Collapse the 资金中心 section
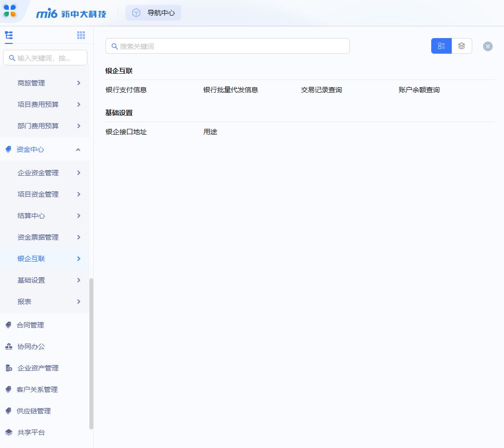Screen dimensions: 504x448 tap(78, 149)
